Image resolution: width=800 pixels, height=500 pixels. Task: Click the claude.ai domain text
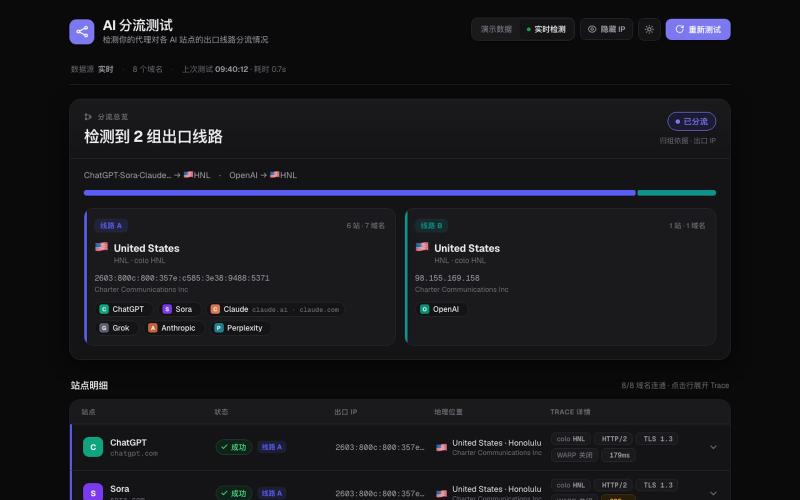pyautogui.click(x=269, y=310)
